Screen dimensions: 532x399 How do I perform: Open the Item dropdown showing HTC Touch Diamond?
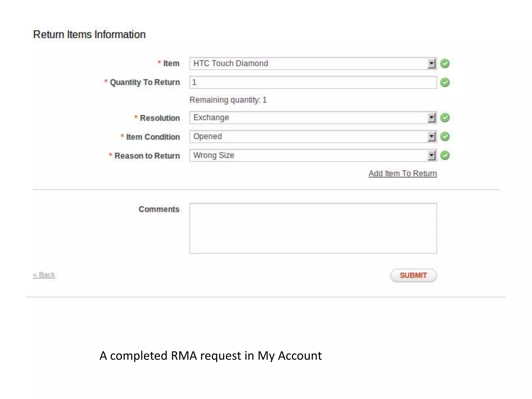pos(313,64)
